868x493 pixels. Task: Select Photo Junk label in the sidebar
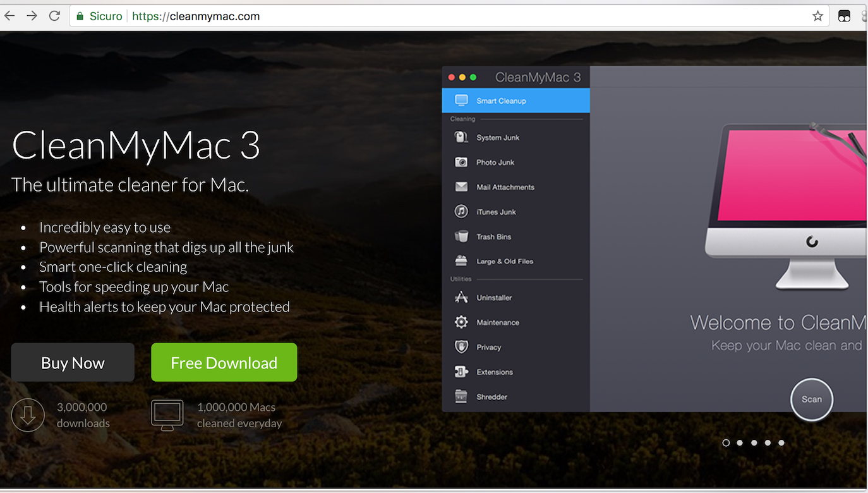click(x=495, y=162)
